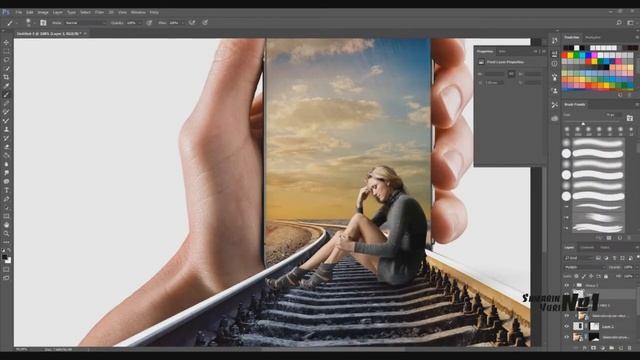This screenshot has height=360, width=640.
Task: Click the brush size value field
Action: (x=613, y=115)
